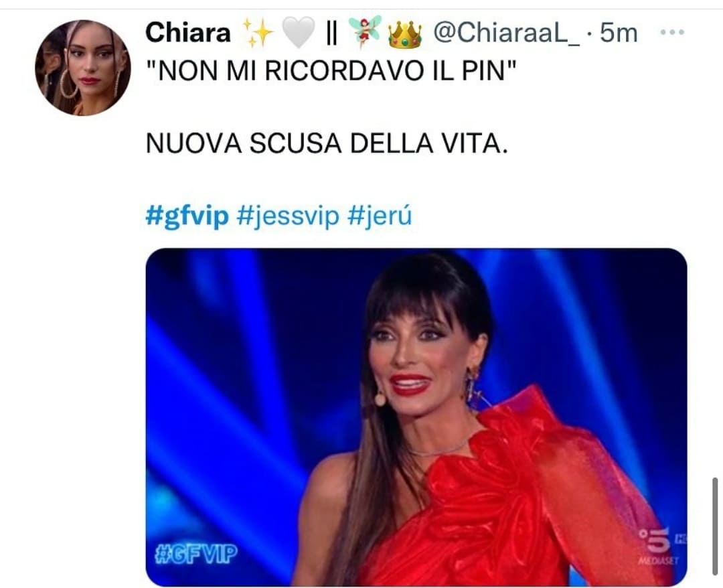Click the "NON MI RICORDAVO IL PIN" text
This screenshot has width=723, height=588.
[x=331, y=70]
